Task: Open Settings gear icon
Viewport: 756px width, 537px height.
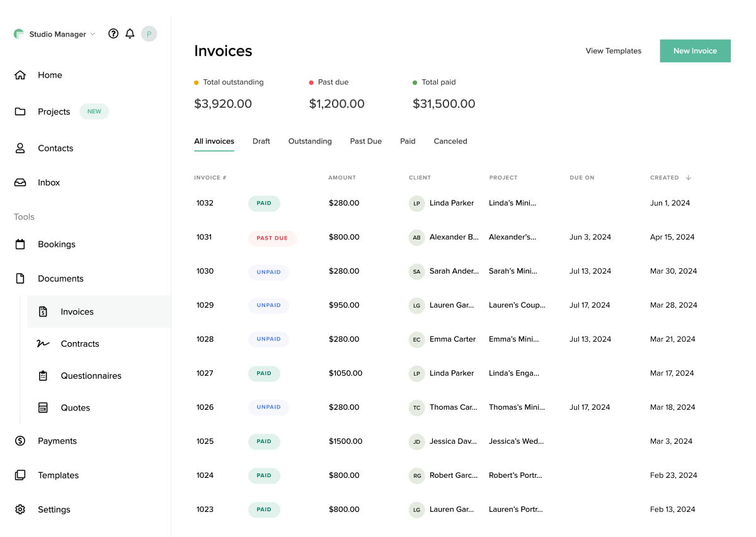Action: point(20,509)
